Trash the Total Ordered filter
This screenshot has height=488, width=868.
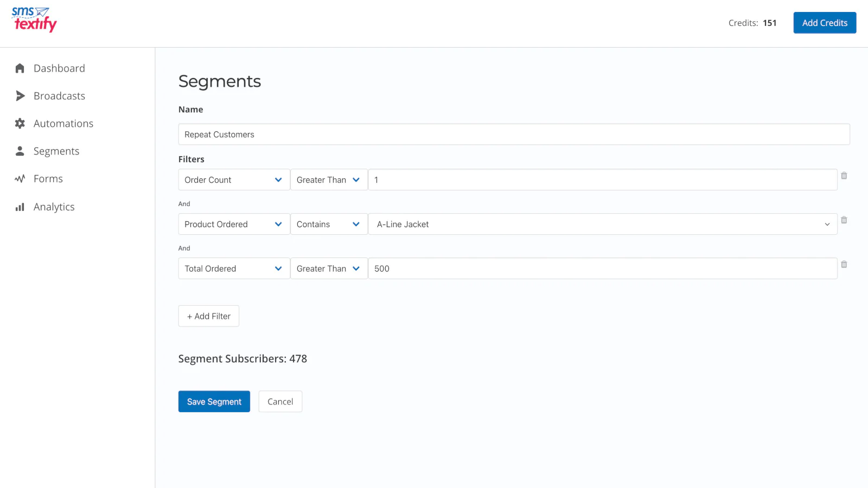click(x=844, y=265)
